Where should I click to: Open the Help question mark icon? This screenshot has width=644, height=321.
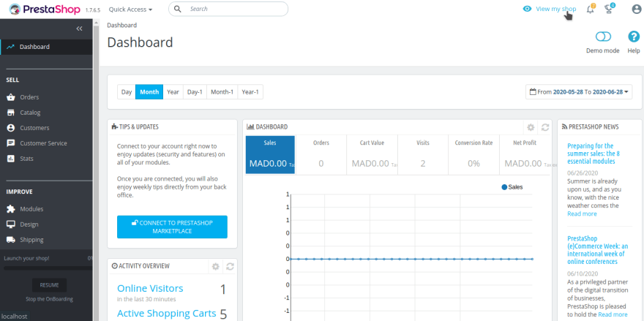click(633, 37)
